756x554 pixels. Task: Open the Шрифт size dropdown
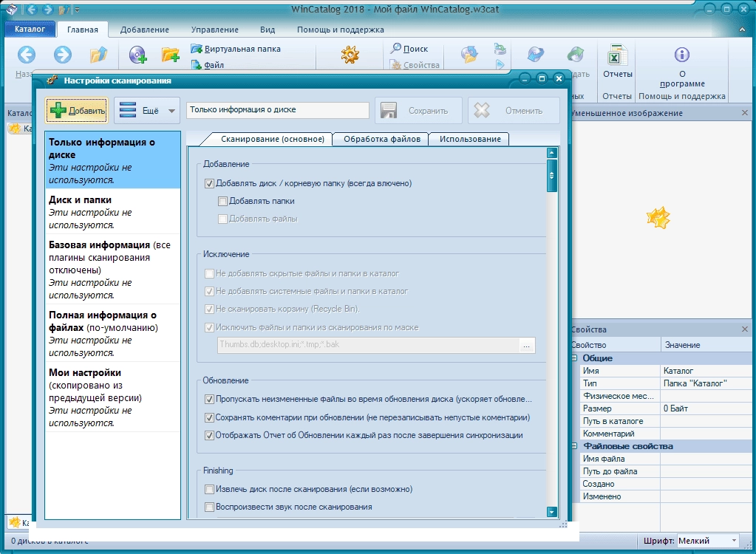tap(708, 541)
